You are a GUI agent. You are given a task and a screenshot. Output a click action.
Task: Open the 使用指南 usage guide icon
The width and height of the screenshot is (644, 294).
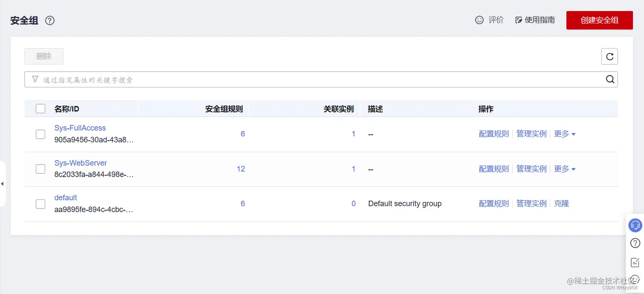[518, 20]
